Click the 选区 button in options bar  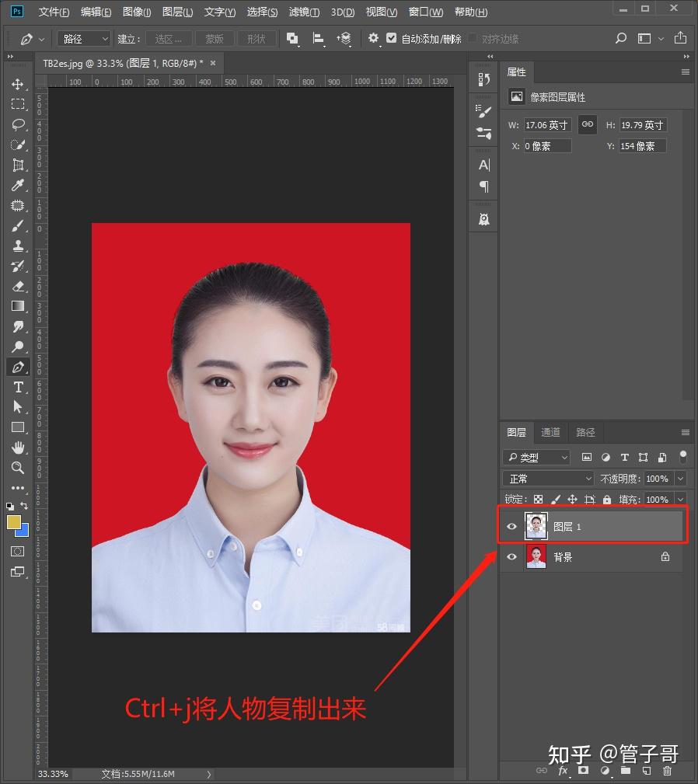170,38
